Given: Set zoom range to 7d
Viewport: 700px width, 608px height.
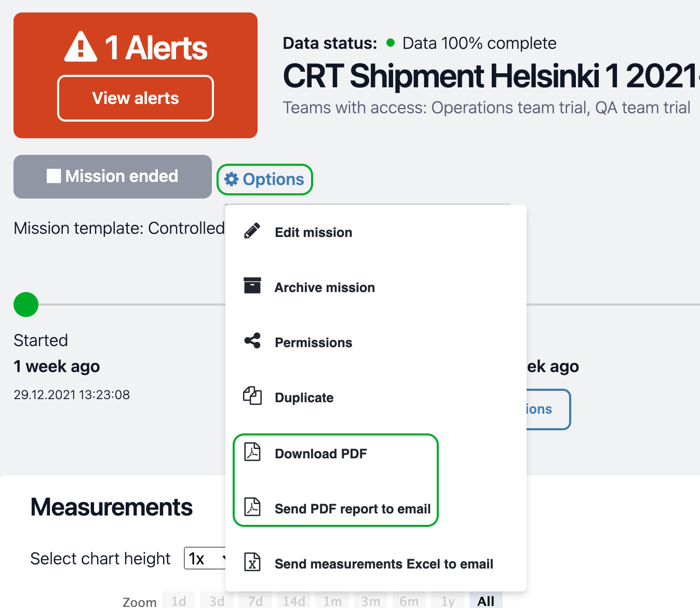Looking at the screenshot, I should 255,601.
